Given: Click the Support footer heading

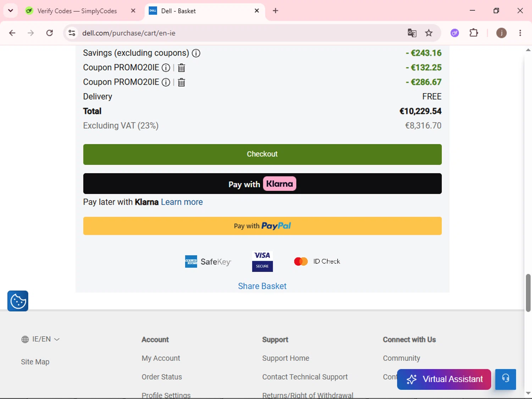Looking at the screenshot, I should [x=275, y=340].
